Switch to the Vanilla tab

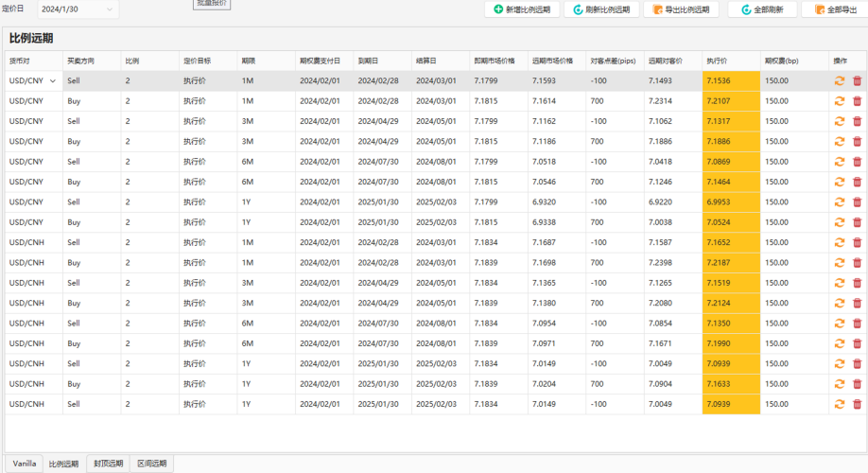(x=25, y=464)
